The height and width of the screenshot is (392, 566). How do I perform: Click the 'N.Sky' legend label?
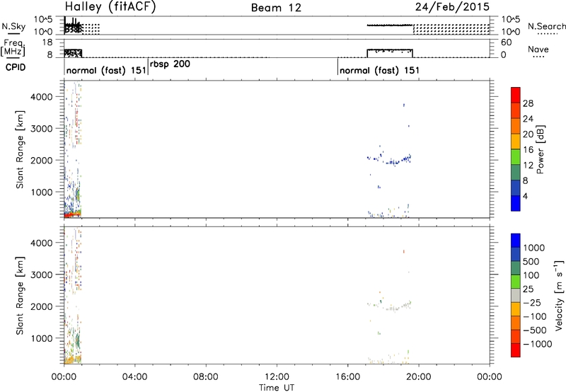(x=13, y=26)
